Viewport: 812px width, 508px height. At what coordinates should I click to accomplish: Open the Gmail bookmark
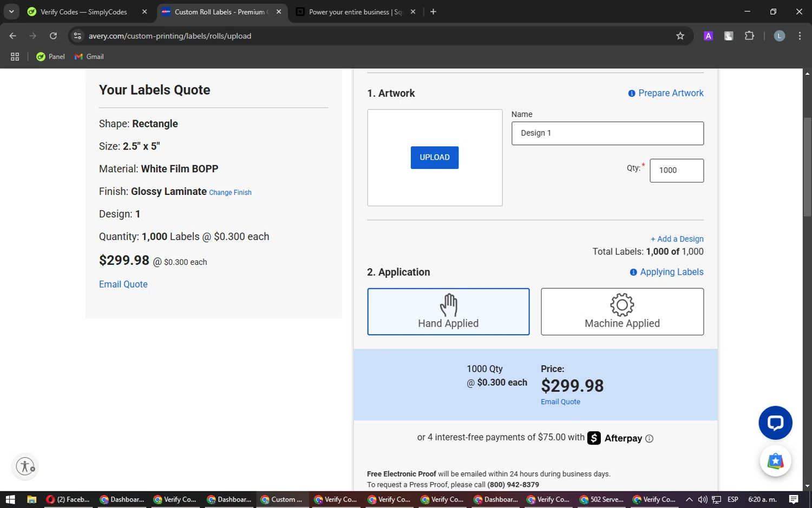[89, 56]
